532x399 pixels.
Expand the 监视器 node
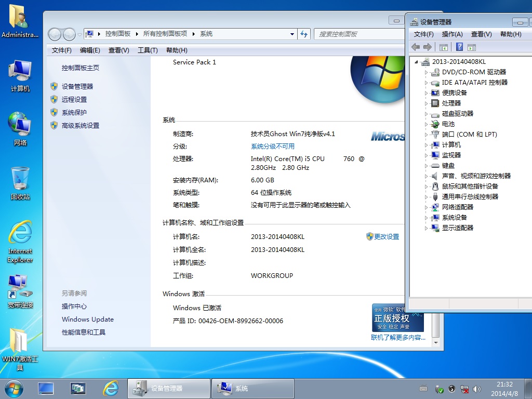426,155
